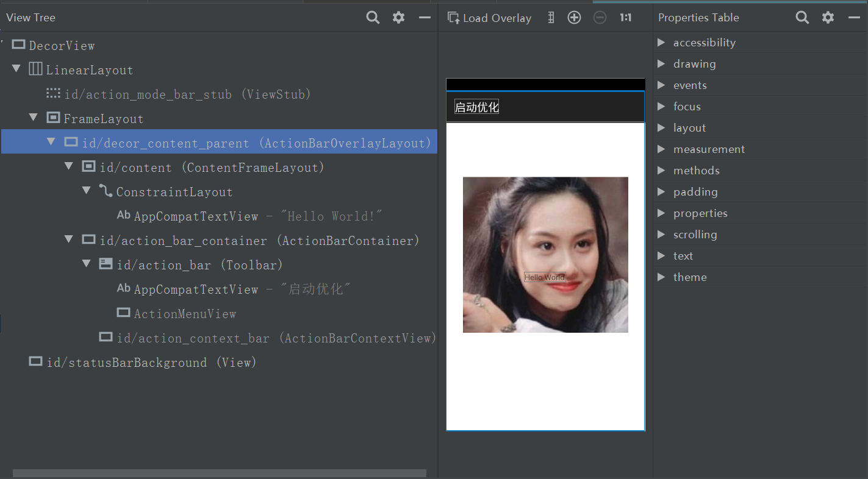Image resolution: width=868 pixels, height=479 pixels.
Task: Expand the events properties group
Action: (661, 85)
